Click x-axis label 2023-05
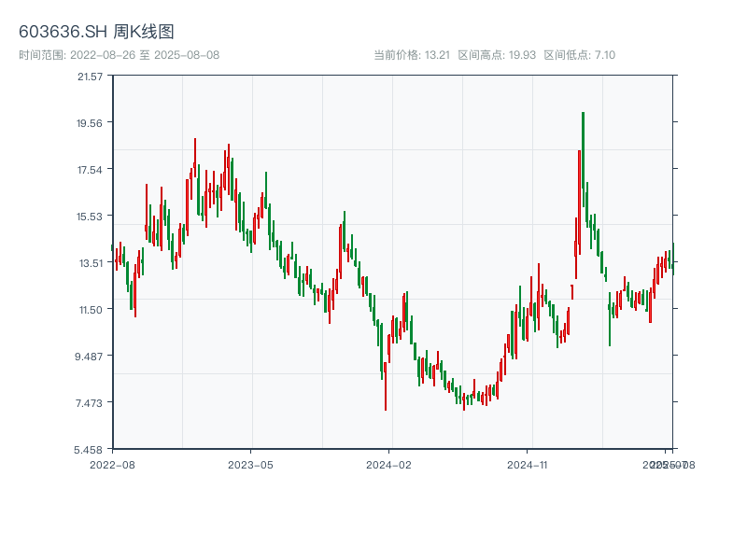The image size is (747, 560). pyautogui.click(x=250, y=465)
